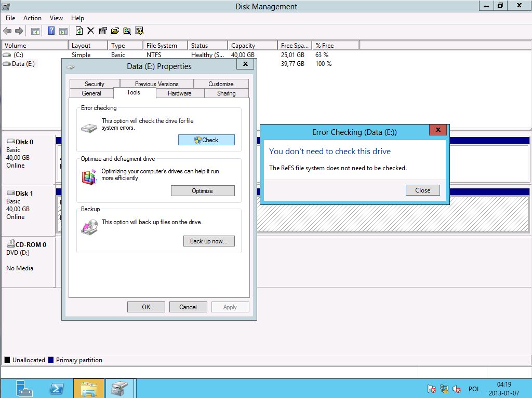This screenshot has width=532, height=398.
Task: Switch to the Security tab
Action: [95, 84]
